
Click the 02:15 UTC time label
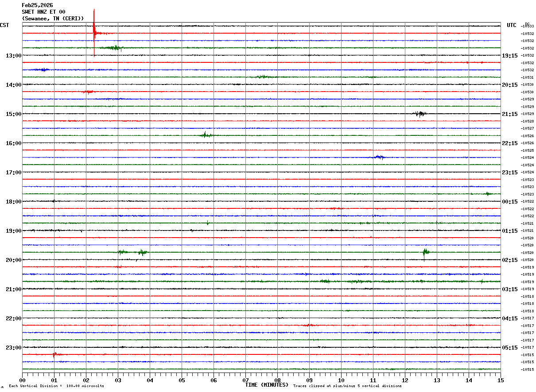(x=509, y=260)
